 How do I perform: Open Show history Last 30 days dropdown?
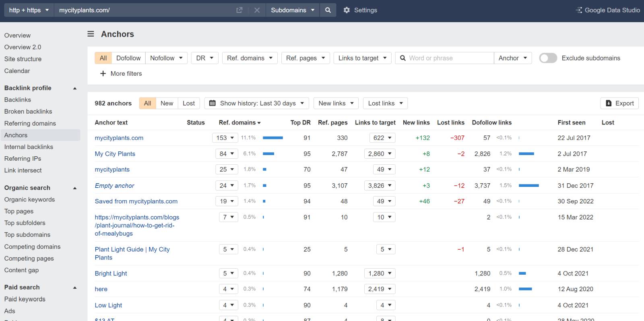click(x=257, y=104)
